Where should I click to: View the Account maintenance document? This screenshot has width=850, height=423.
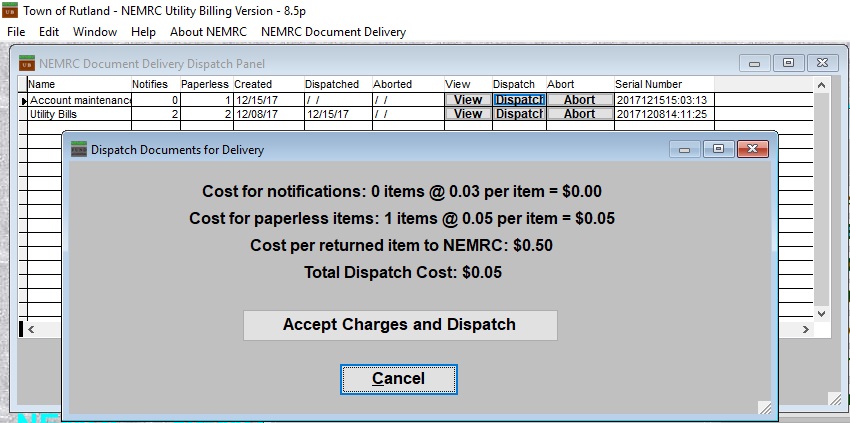point(468,100)
